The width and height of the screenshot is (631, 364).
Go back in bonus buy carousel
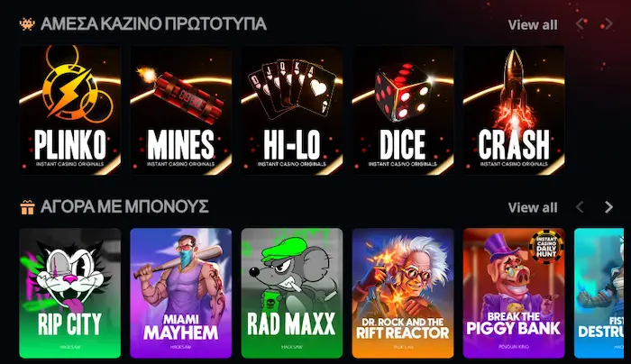580,207
